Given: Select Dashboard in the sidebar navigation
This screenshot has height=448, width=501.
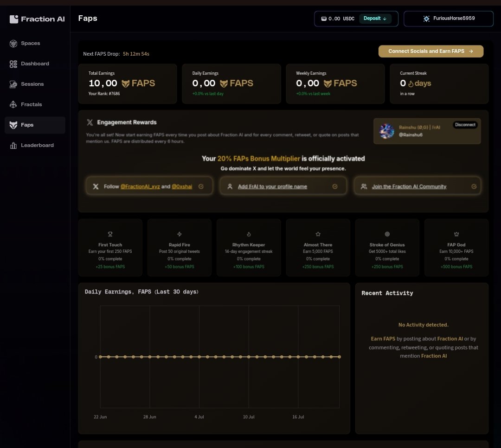Looking at the screenshot, I should coord(13,64).
